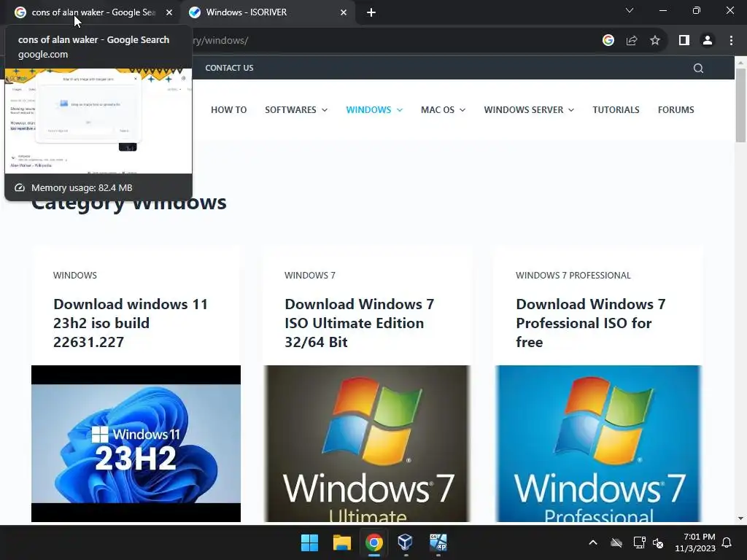Click the site search magnifier icon
Viewport: 747px width, 560px height.
point(698,68)
